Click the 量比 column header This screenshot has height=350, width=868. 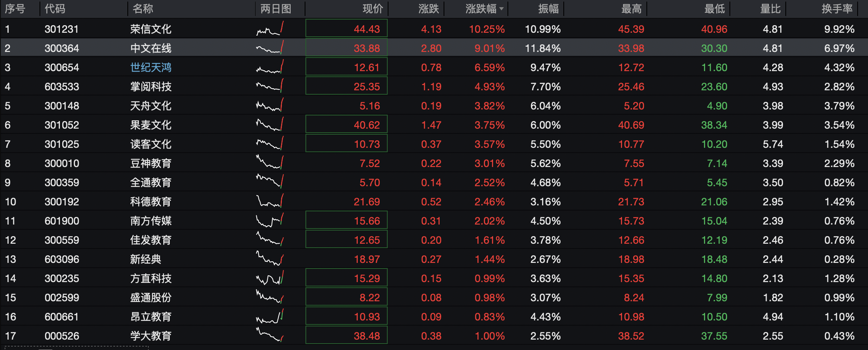[770, 9]
